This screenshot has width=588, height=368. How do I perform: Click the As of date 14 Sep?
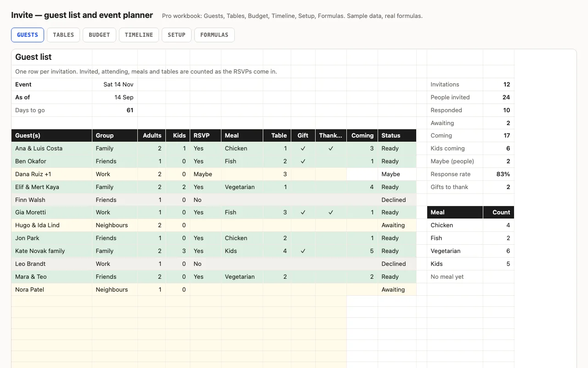click(115, 98)
